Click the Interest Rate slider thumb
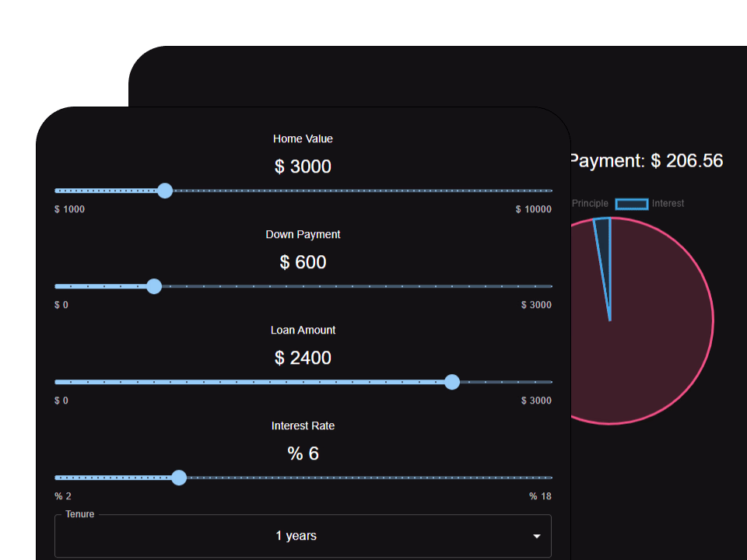The width and height of the screenshot is (747, 560). (179, 478)
